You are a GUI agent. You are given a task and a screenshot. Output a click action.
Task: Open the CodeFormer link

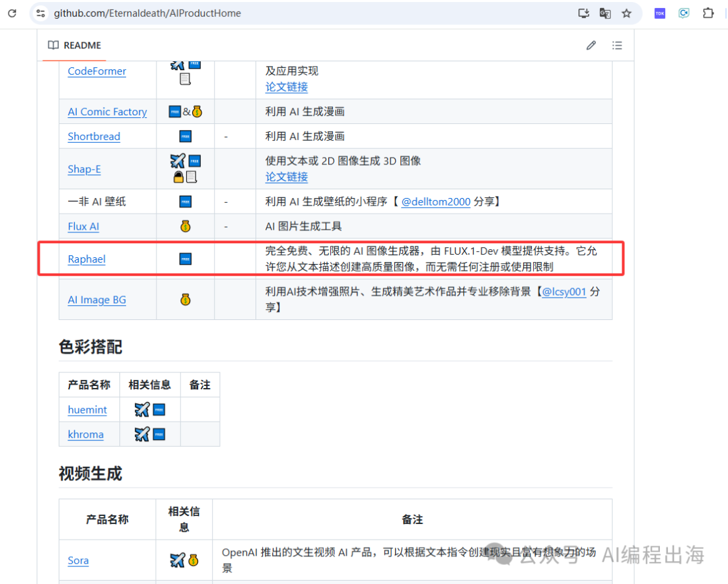tap(96, 71)
